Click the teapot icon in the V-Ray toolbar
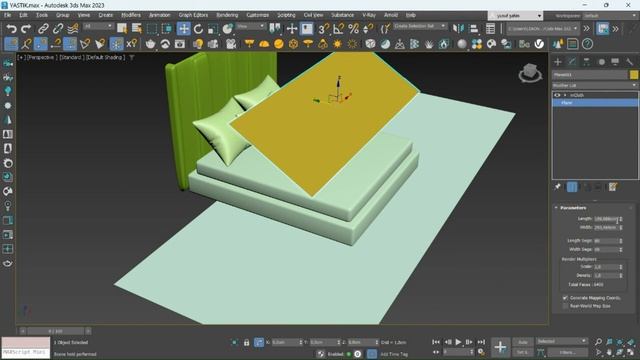 tap(150, 44)
